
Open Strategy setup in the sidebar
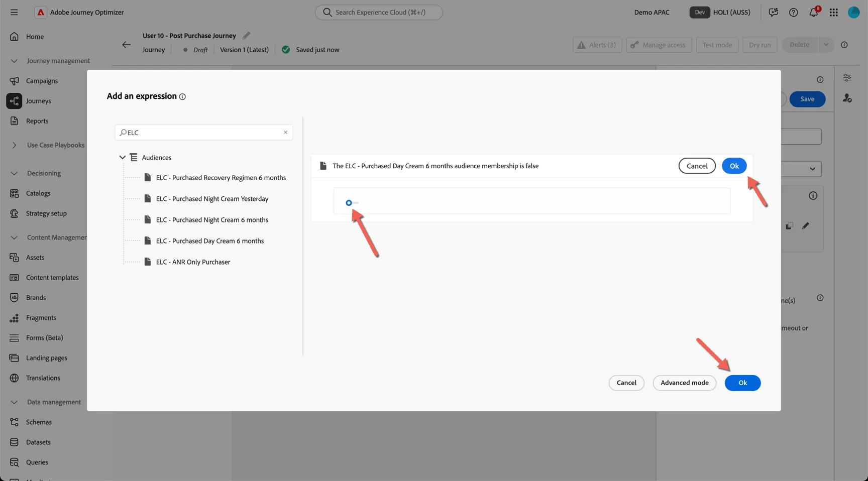(46, 213)
